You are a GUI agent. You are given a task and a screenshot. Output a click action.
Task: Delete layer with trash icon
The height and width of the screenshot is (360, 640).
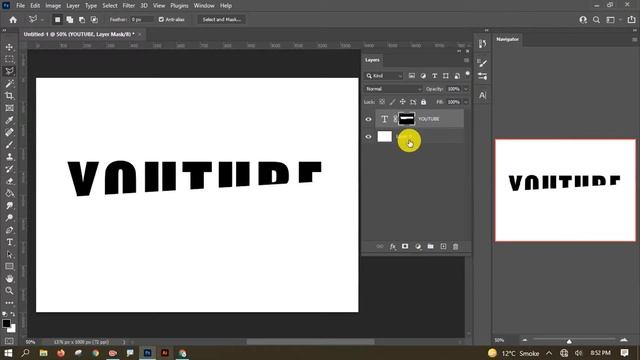click(x=456, y=247)
